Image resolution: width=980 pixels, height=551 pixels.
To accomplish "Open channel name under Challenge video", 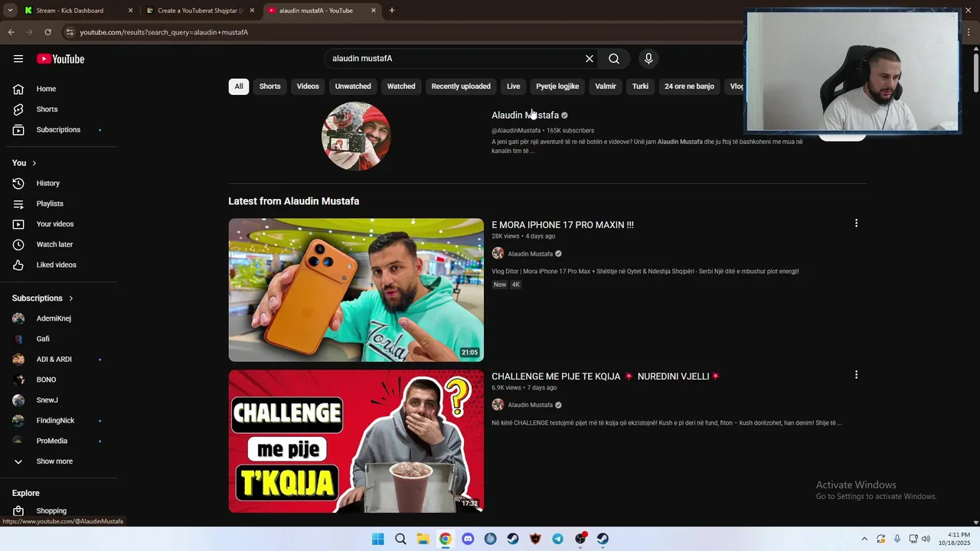I will point(530,406).
